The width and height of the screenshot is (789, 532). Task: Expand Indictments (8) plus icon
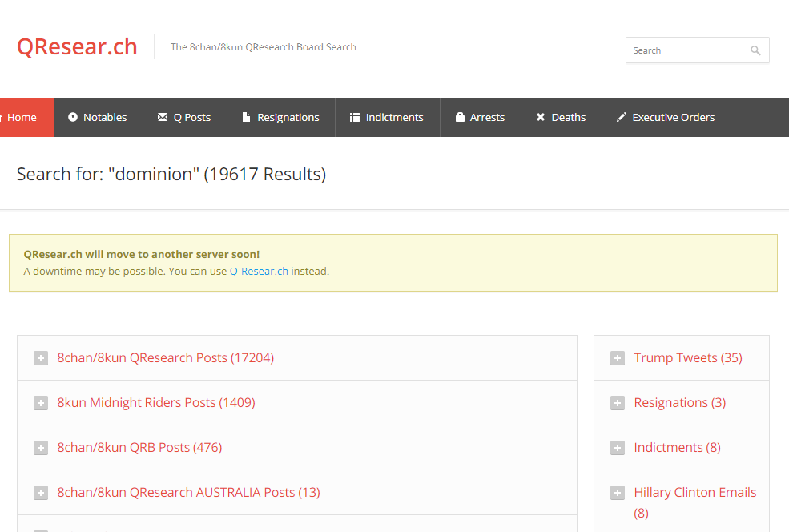point(618,448)
